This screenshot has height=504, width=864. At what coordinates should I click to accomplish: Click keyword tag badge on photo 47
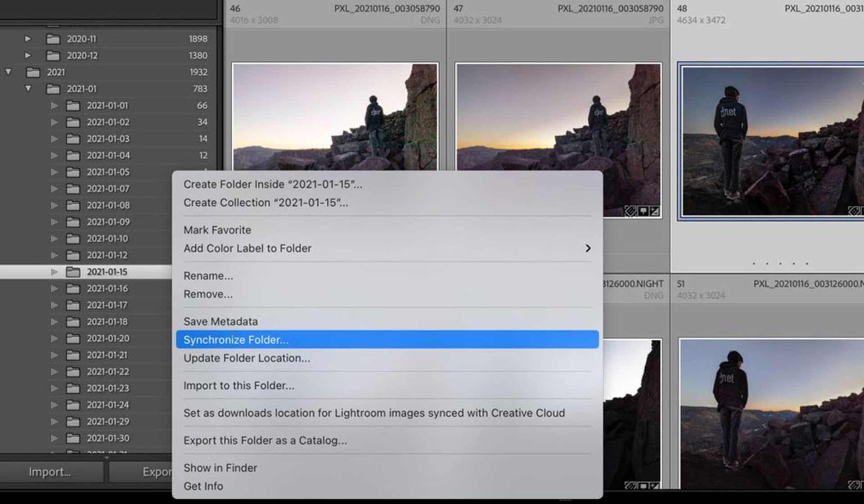pos(630,211)
